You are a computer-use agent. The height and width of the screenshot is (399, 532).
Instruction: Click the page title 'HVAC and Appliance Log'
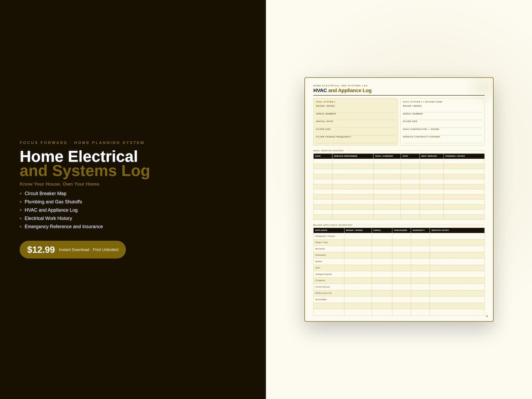pyautogui.click(x=343, y=90)
